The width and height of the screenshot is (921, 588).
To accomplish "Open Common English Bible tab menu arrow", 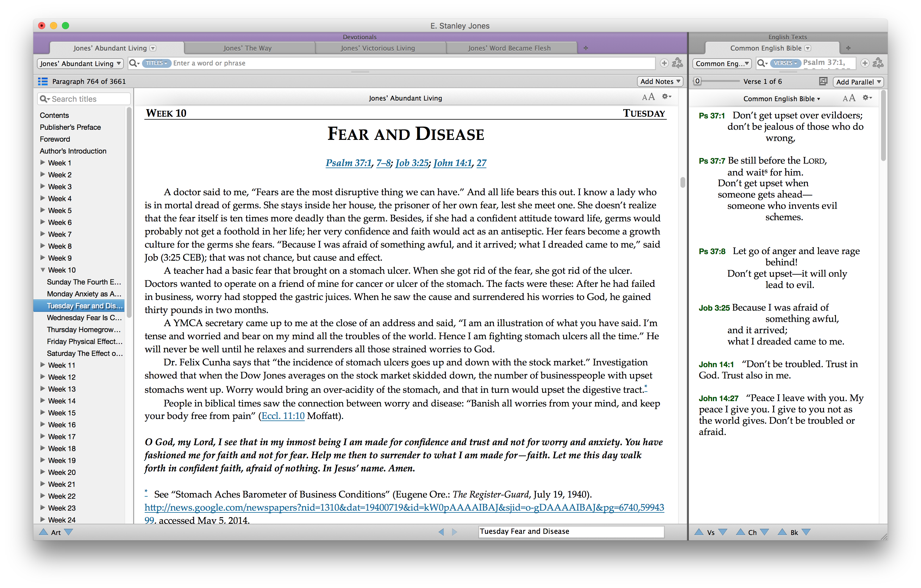I will click(x=808, y=48).
